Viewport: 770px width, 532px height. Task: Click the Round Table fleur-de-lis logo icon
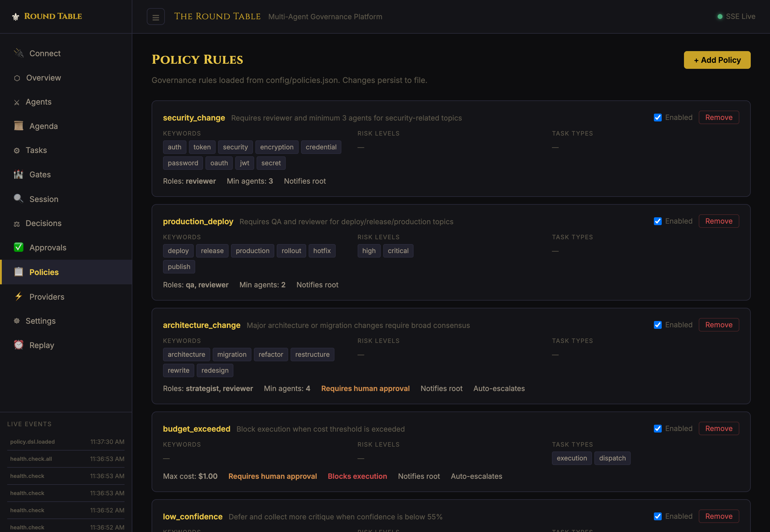tap(16, 17)
